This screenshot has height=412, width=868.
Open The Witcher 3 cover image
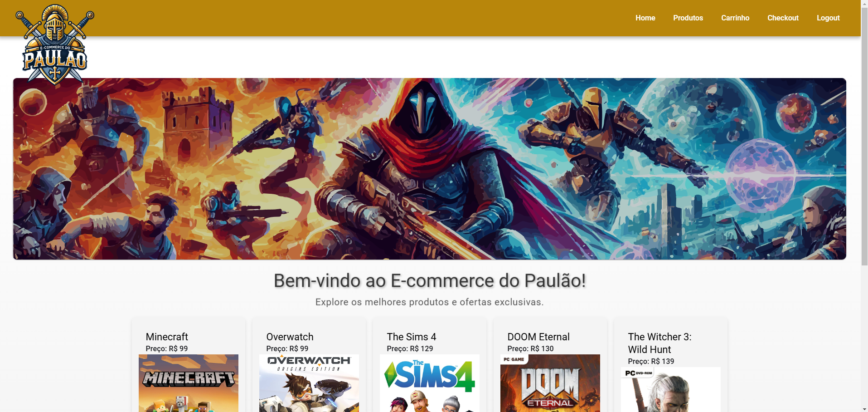[x=671, y=390]
